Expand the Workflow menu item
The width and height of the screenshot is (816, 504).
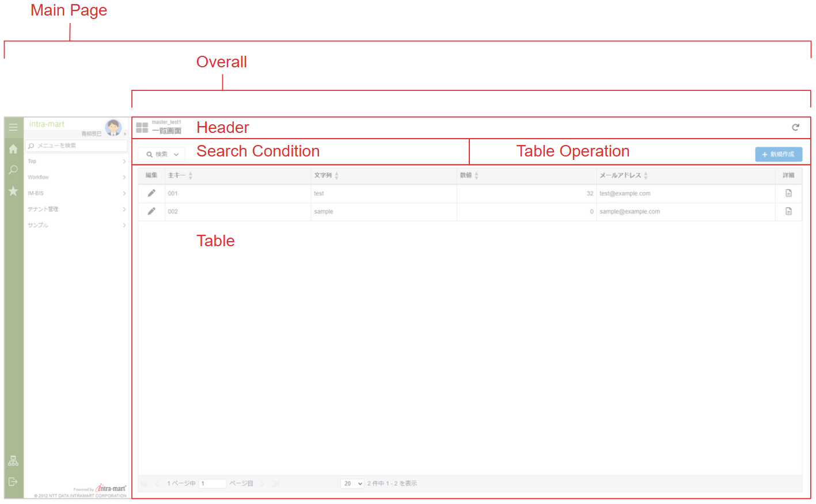coord(76,177)
